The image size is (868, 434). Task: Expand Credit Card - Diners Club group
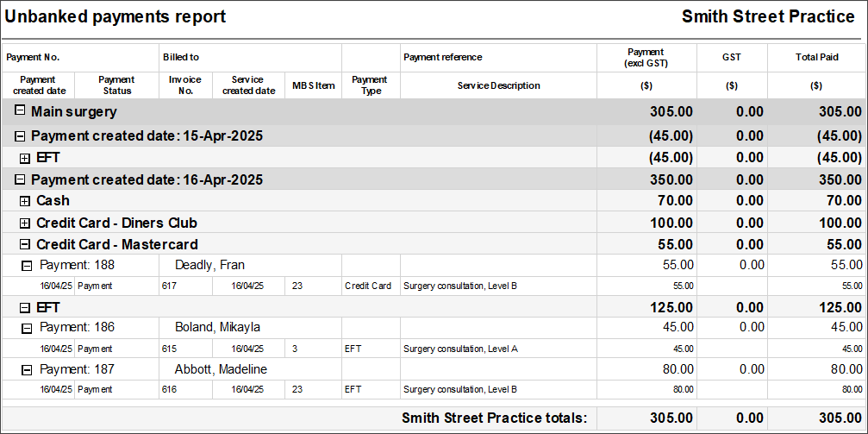[x=25, y=223]
